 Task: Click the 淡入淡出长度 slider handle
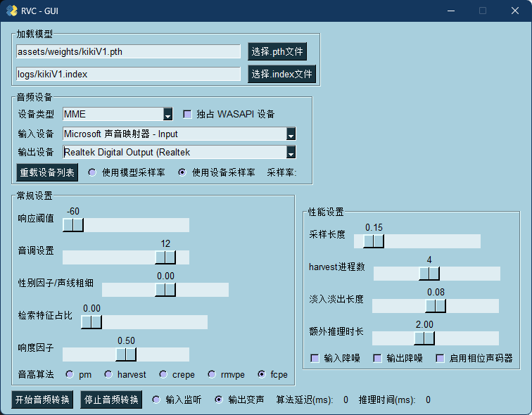436,306
